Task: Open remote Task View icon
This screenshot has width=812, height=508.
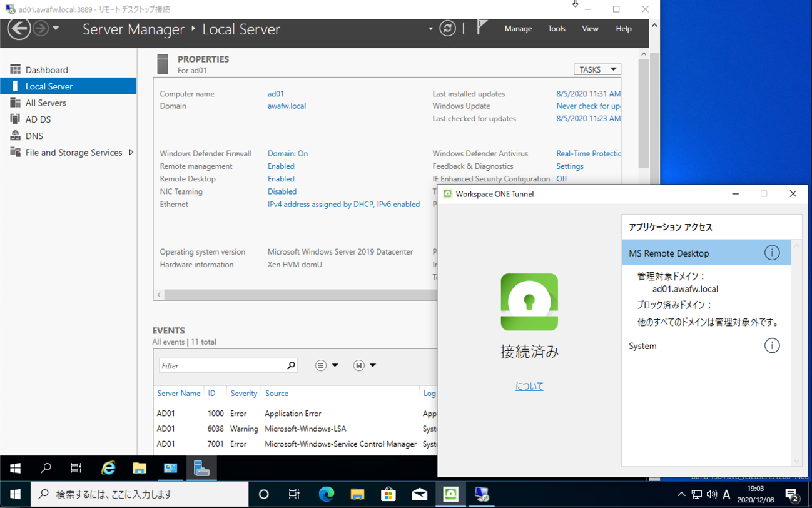Action: (76, 468)
